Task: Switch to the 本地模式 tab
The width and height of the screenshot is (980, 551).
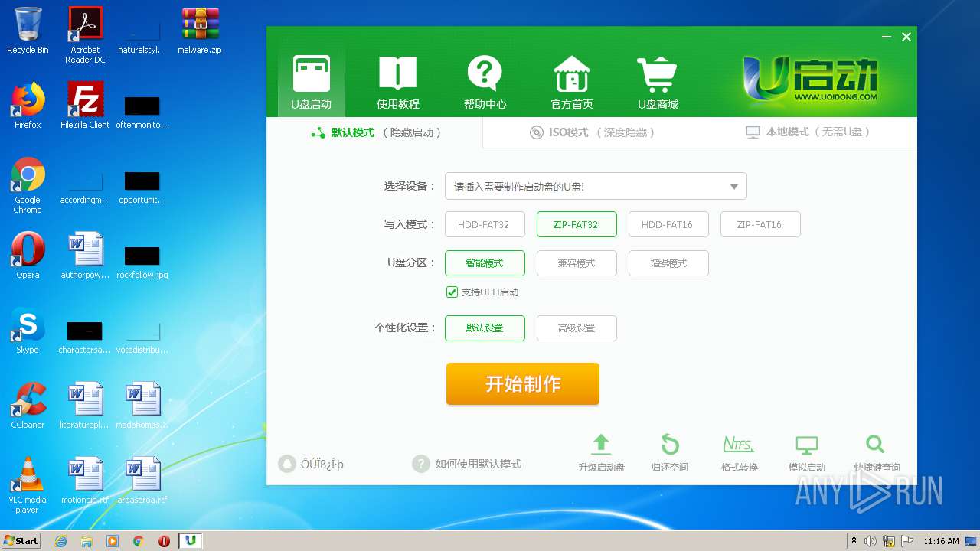Action: (x=808, y=132)
